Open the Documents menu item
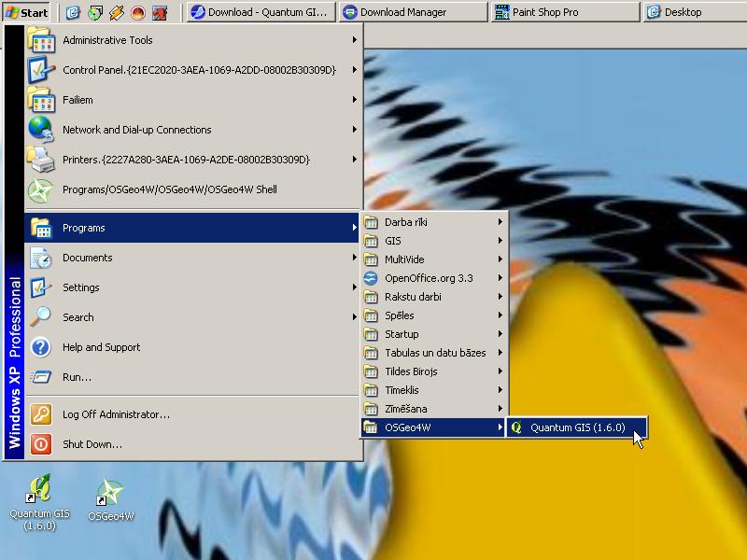The height and width of the screenshot is (560, 747). [x=192, y=258]
